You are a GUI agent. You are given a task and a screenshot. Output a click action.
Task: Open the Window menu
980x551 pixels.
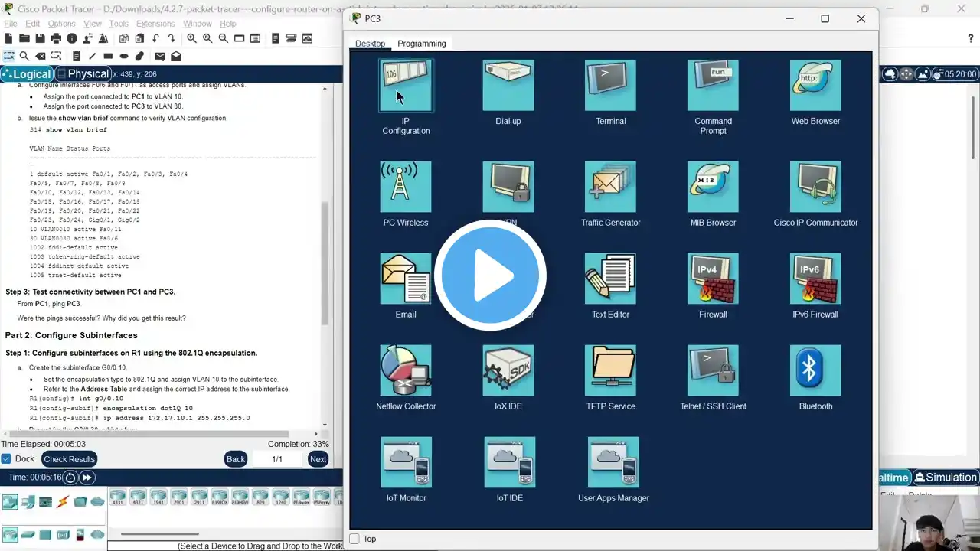click(198, 24)
